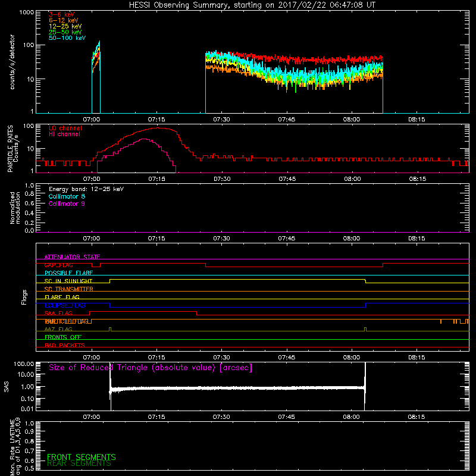
Task: Click the Flags panel axis label
Action: point(24,297)
